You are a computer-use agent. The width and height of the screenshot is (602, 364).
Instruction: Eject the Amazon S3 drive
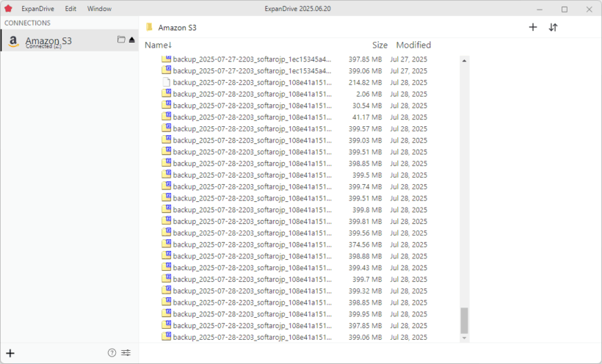point(132,40)
